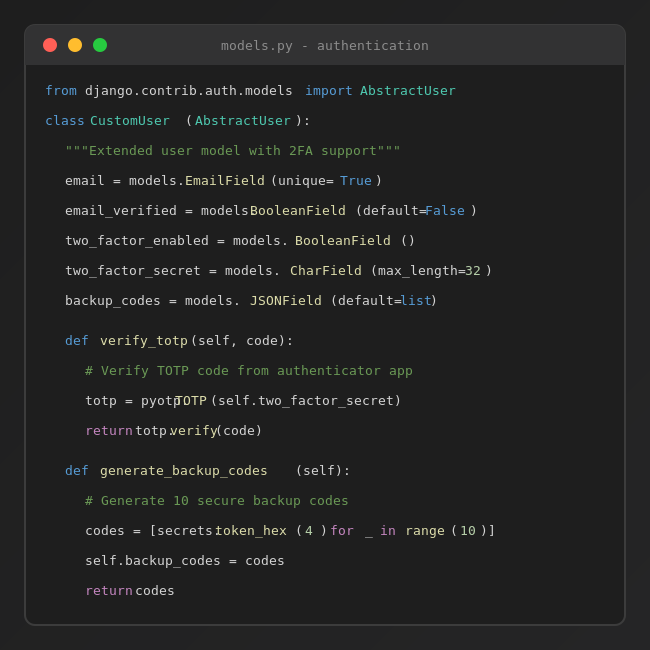Click the yellow minimize window button
Image resolution: width=650 pixels, height=650 pixels.
(75, 45)
